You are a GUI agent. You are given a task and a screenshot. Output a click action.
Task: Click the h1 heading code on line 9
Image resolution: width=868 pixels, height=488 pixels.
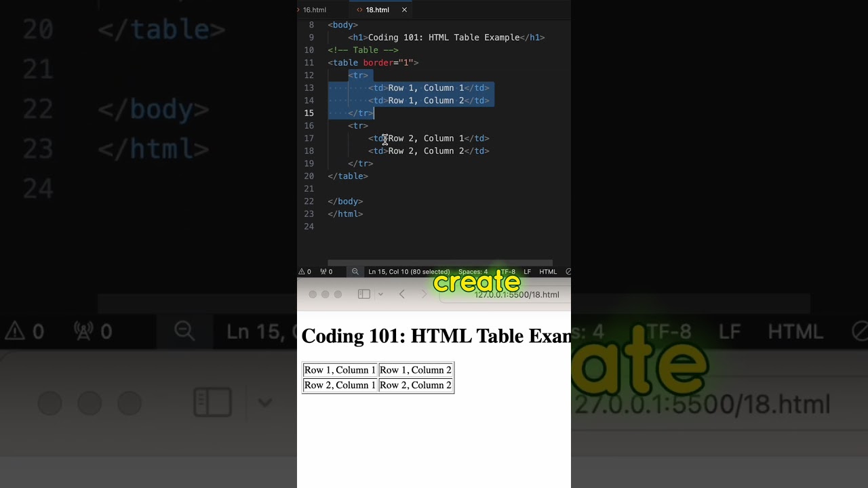pyautogui.click(x=446, y=37)
